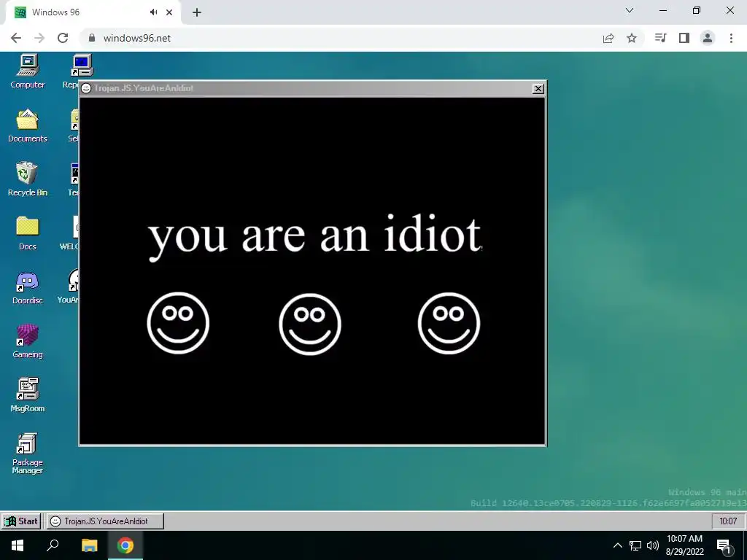Screen dimensions: 747x560
Task: Click the left smiley face in the trojan window
Action: click(x=178, y=323)
